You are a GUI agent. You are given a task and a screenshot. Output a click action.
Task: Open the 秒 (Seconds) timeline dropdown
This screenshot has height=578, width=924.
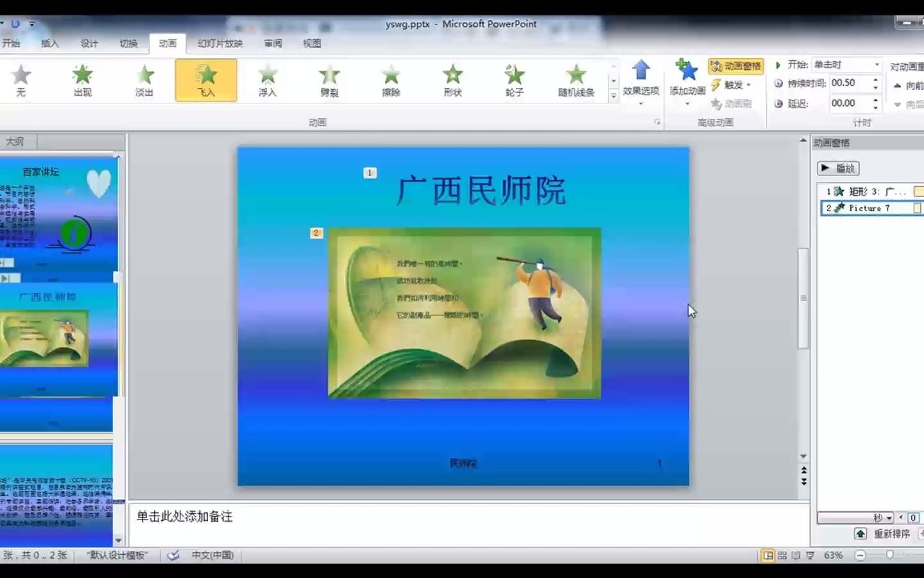(x=883, y=518)
